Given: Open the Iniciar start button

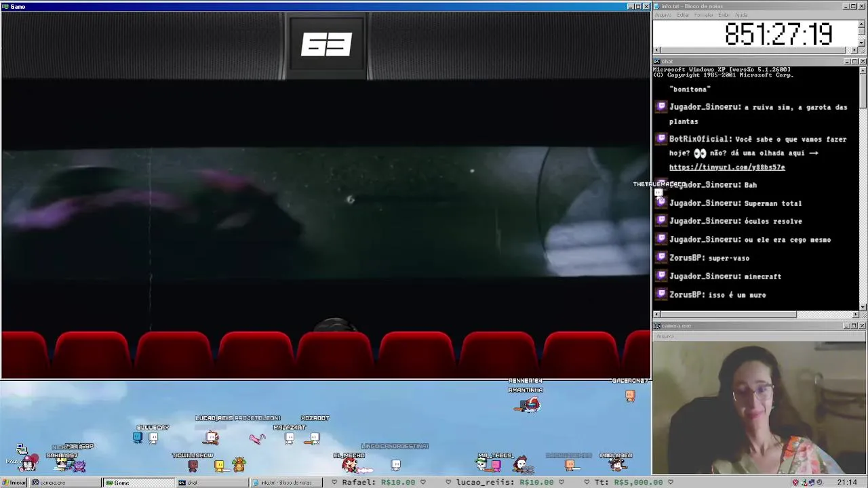Looking at the screenshot, I should (14, 483).
